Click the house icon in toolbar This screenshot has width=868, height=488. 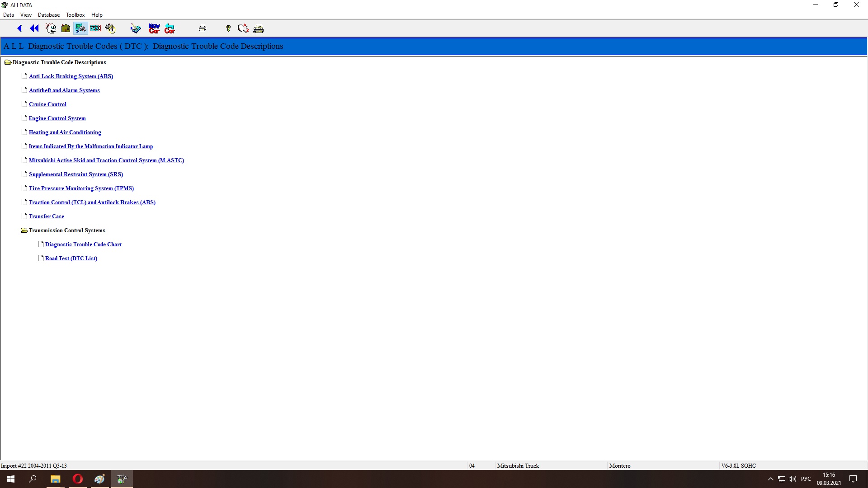coord(66,28)
